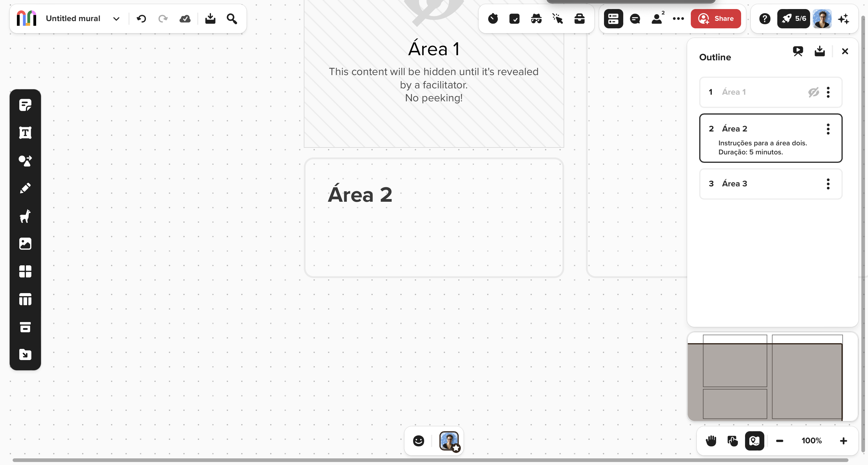
Task: Expand the Untitled mural title dropdown
Action: tap(116, 19)
